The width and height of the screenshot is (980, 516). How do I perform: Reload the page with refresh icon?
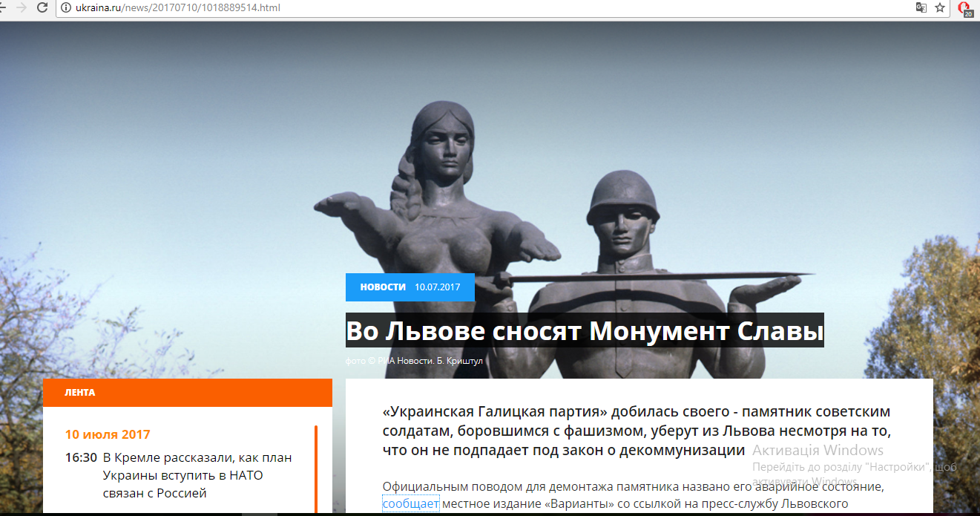(x=42, y=7)
